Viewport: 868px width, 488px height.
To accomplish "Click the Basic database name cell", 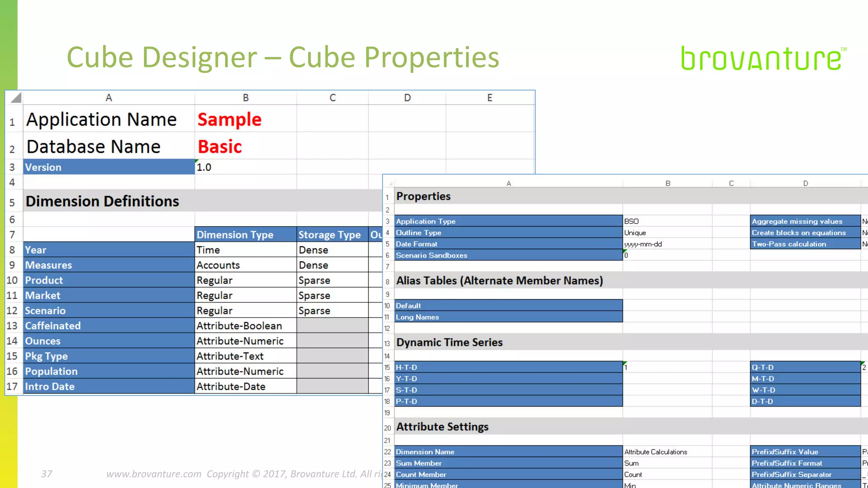I will click(245, 147).
